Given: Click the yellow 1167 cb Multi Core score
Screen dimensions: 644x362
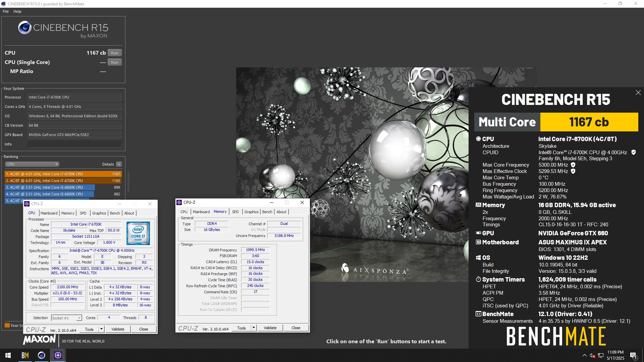Looking at the screenshot, I should click(589, 122).
